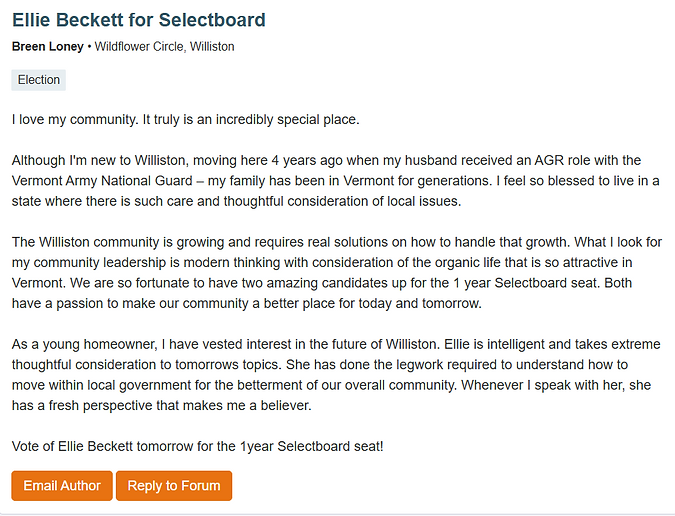
Task: Click the paragraph starting 'As a young homeowner'
Action: pos(336,375)
